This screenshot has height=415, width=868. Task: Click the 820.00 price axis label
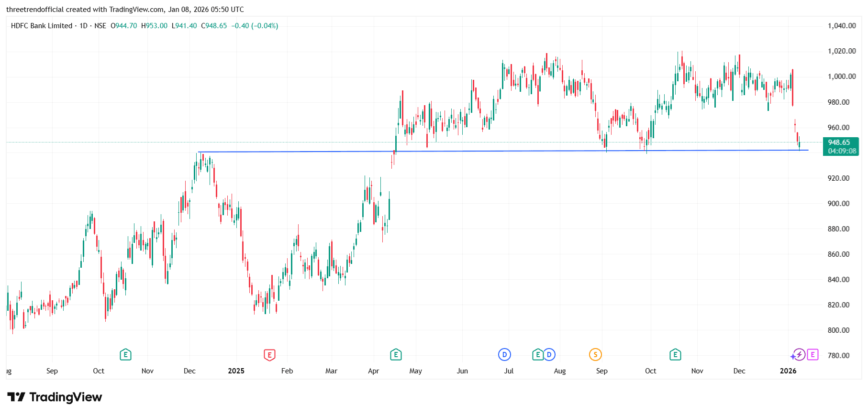tap(839, 305)
